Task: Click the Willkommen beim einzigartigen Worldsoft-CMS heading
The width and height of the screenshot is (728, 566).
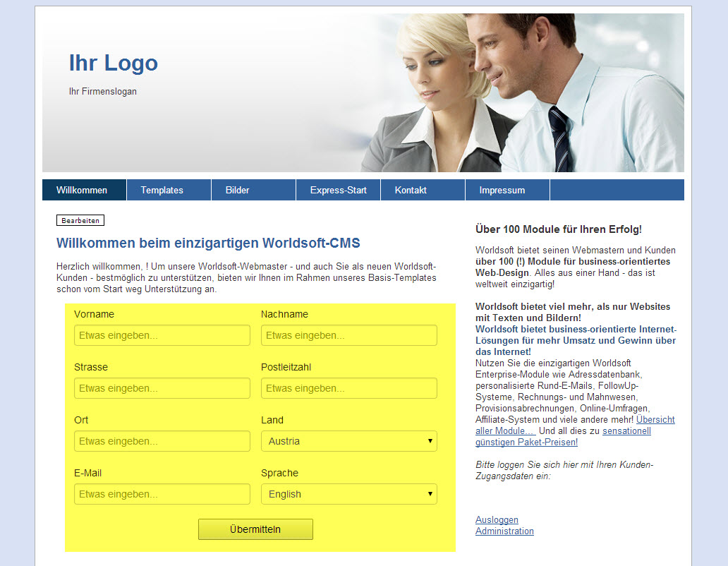Action: 208,243
